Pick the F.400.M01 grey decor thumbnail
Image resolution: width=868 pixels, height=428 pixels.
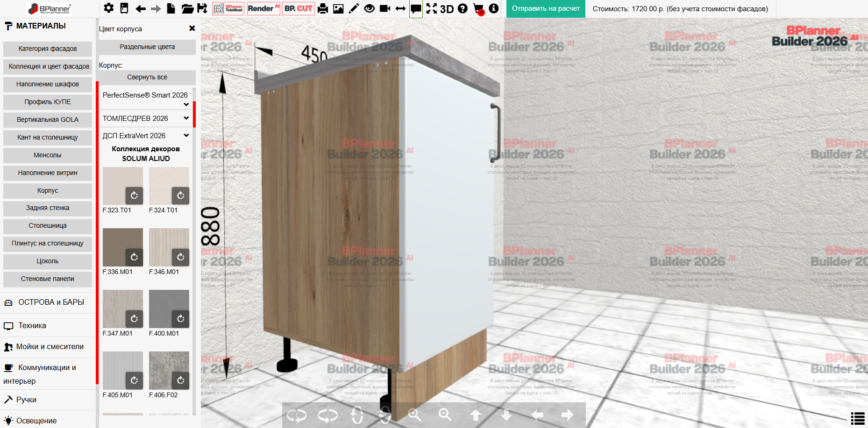[169, 309]
